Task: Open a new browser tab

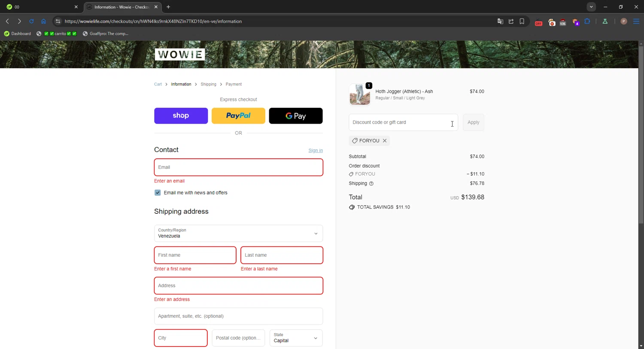Action: [x=168, y=7]
